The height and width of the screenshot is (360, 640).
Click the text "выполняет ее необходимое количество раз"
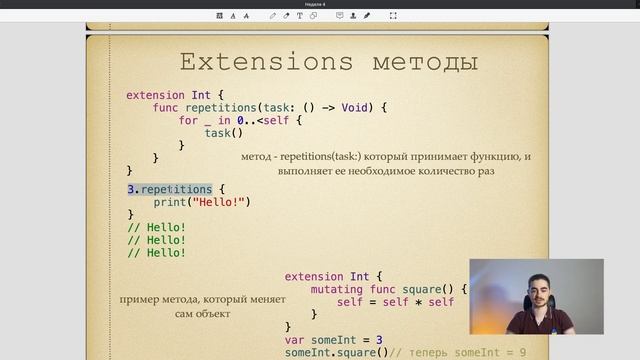coord(386,171)
